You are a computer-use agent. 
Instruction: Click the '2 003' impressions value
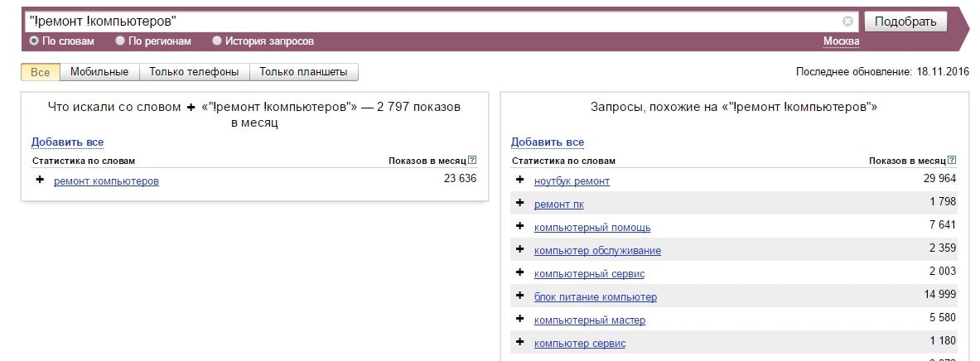[x=943, y=271]
